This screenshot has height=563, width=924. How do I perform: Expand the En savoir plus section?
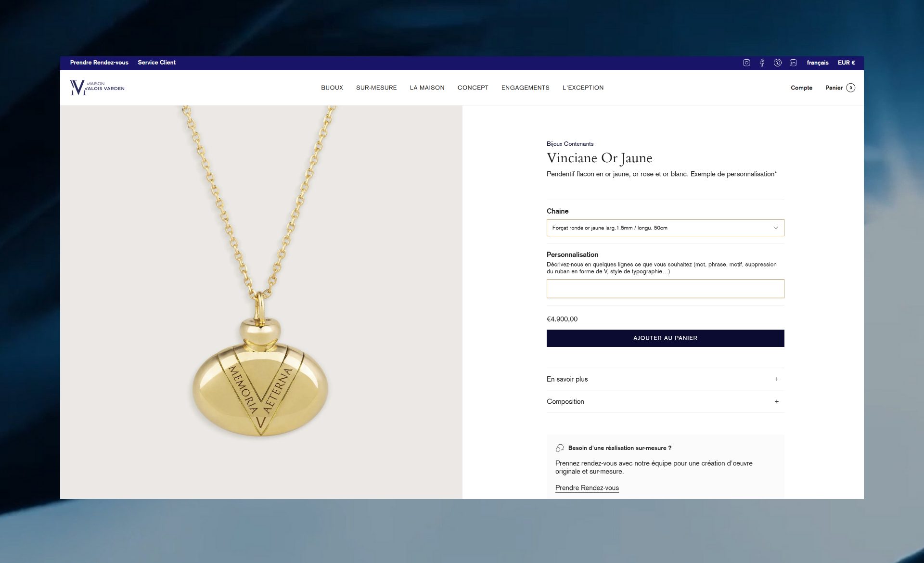point(665,379)
